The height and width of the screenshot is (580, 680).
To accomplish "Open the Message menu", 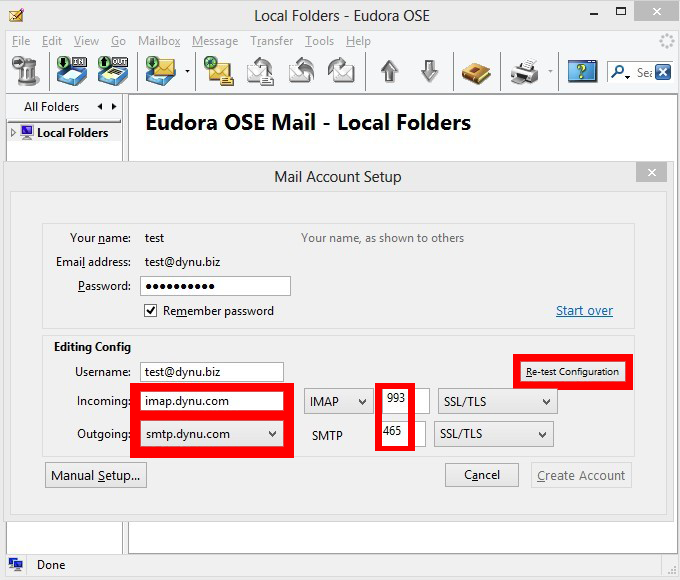I will (215, 41).
